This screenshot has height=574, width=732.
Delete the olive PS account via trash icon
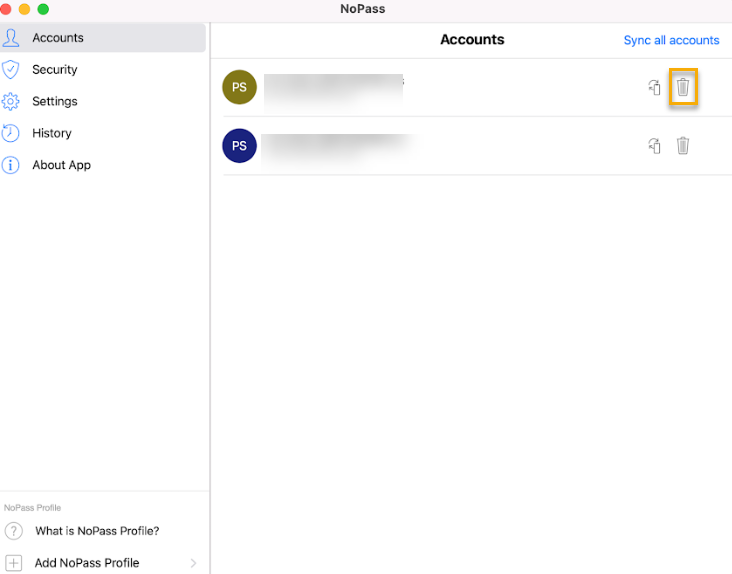(683, 87)
